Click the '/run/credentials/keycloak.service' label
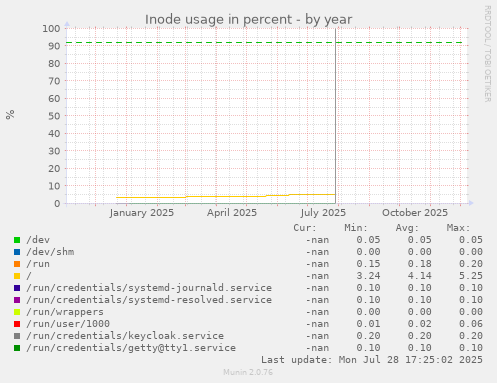This screenshot has width=497, height=383. 125,336
